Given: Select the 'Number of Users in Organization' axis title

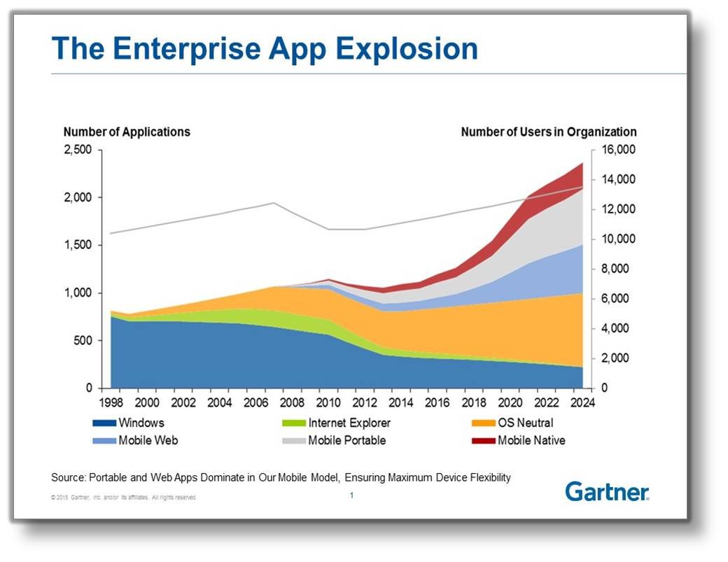Looking at the screenshot, I should click(549, 132).
